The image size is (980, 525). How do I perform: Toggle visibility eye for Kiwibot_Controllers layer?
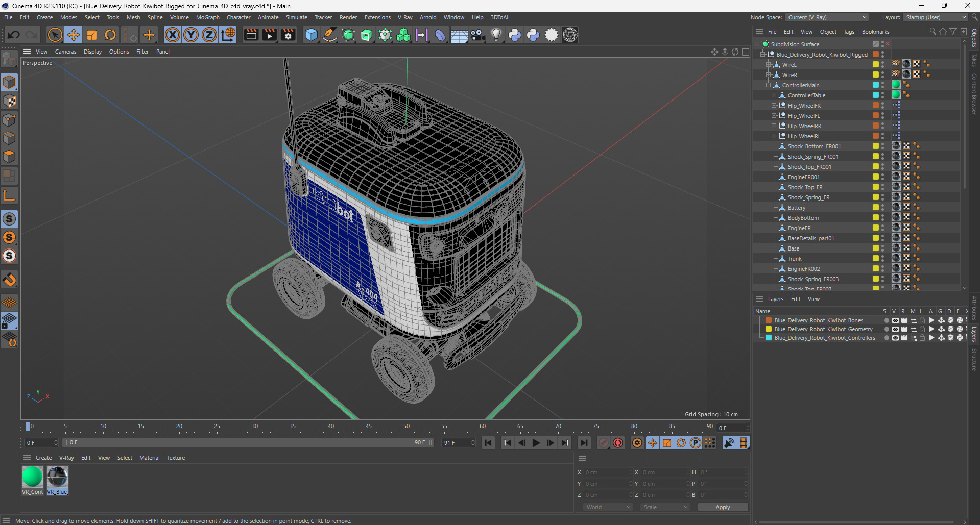click(x=895, y=338)
